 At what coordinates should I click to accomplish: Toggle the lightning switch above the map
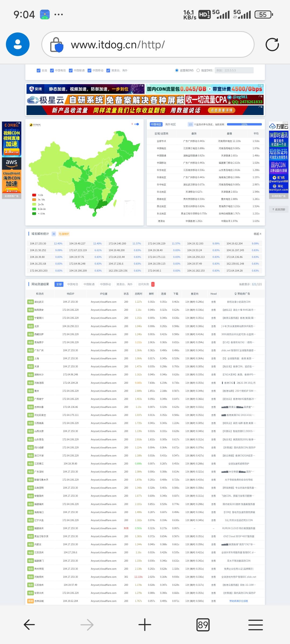point(137,124)
